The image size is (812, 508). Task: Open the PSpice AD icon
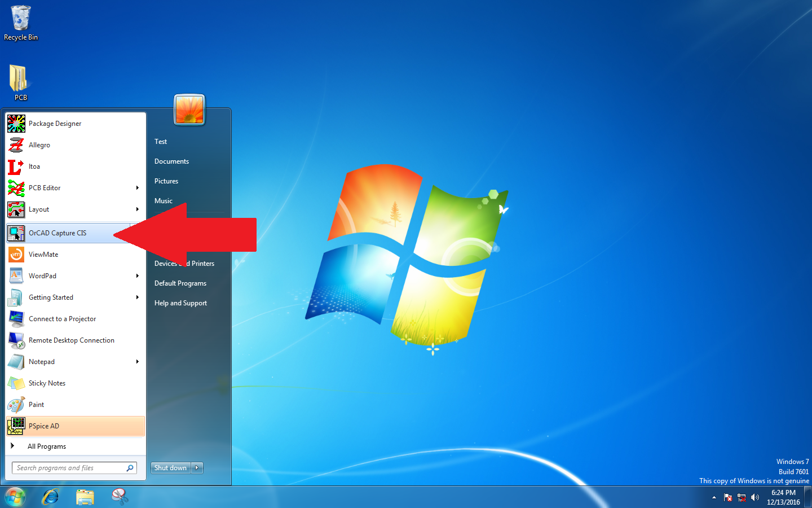click(x=16, y=426)
